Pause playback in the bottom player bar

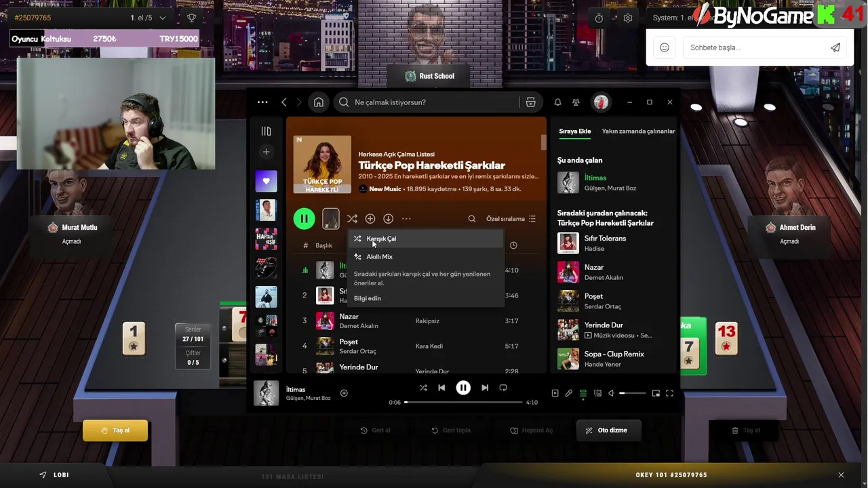click(463, 388)
